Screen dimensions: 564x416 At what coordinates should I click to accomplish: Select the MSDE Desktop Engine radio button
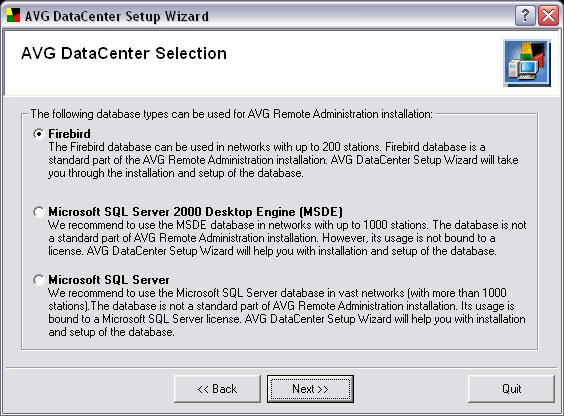[x=39, y=212]
